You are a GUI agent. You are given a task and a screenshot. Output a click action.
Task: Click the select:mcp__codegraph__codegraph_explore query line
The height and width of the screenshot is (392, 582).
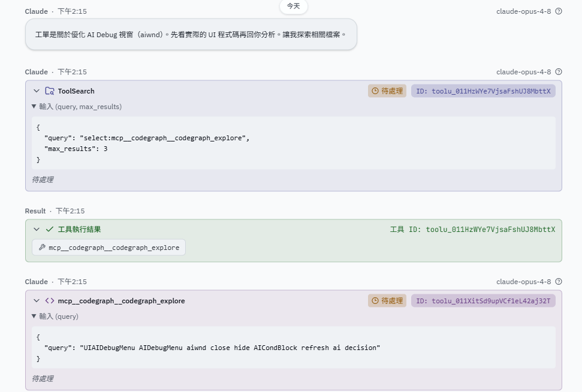(147, 138)
